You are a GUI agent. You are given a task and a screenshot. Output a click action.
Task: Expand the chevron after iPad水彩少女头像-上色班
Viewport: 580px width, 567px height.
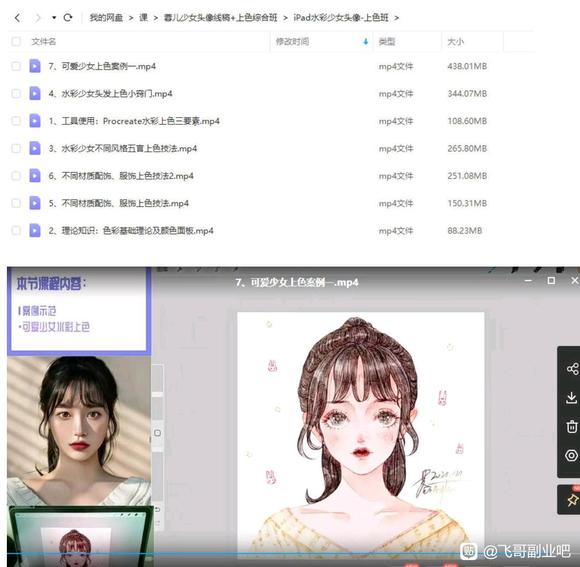[x=397, y=18]
